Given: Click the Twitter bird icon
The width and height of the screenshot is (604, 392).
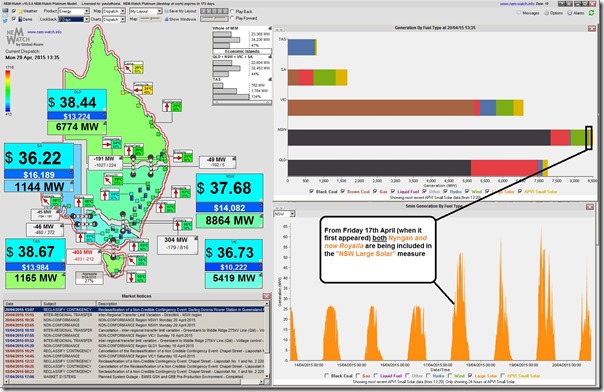Looking at the screenshot, I should pos(5,20).
